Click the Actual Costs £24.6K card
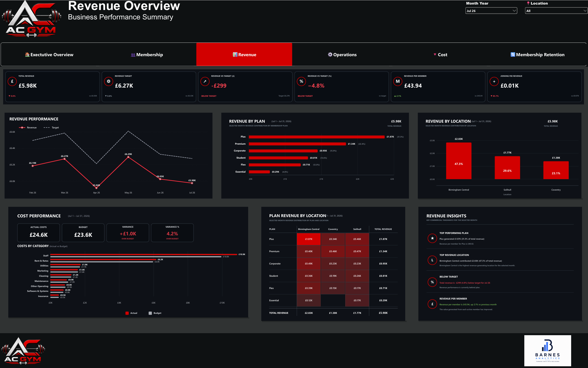Image resolution: width=588 pixels, height=368 pixels. click(39, 233)
